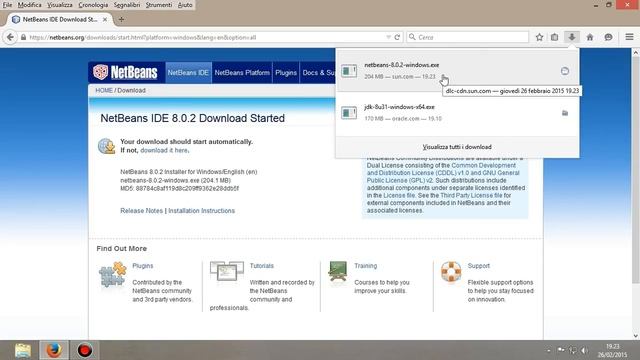Focus the Cerca search field
640x360 pixels.
467,37
